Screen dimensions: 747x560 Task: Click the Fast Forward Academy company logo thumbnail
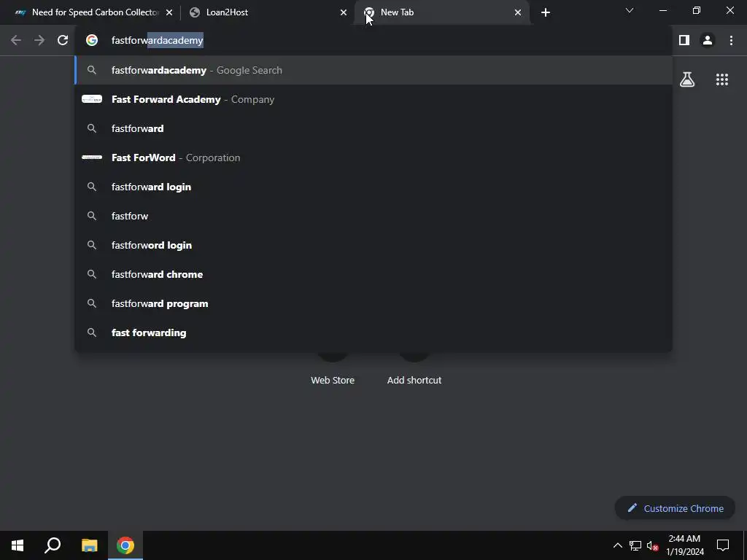91,99
